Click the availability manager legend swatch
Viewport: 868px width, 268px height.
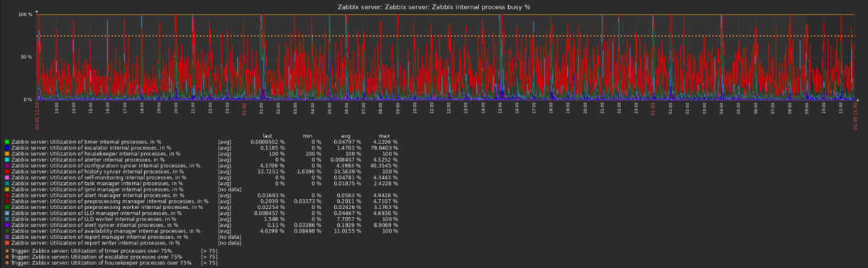point(6,230)
